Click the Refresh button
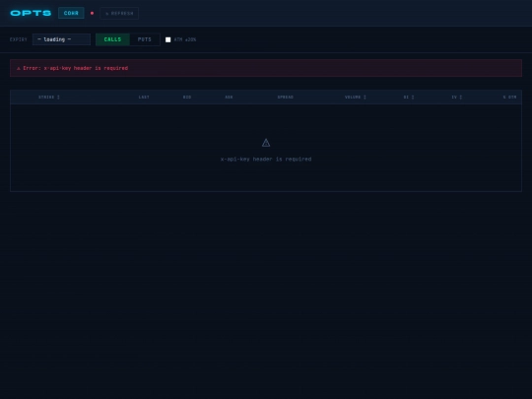Viewport: 532px width, 399px height. 119,13
